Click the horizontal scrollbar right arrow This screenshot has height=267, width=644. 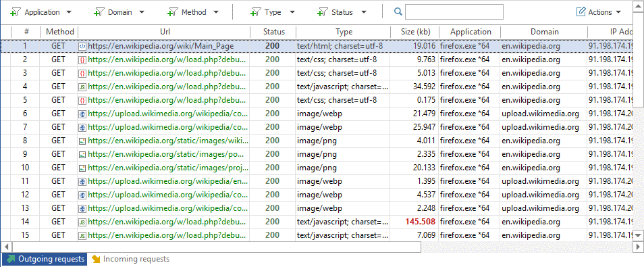(x=638, y=247)
